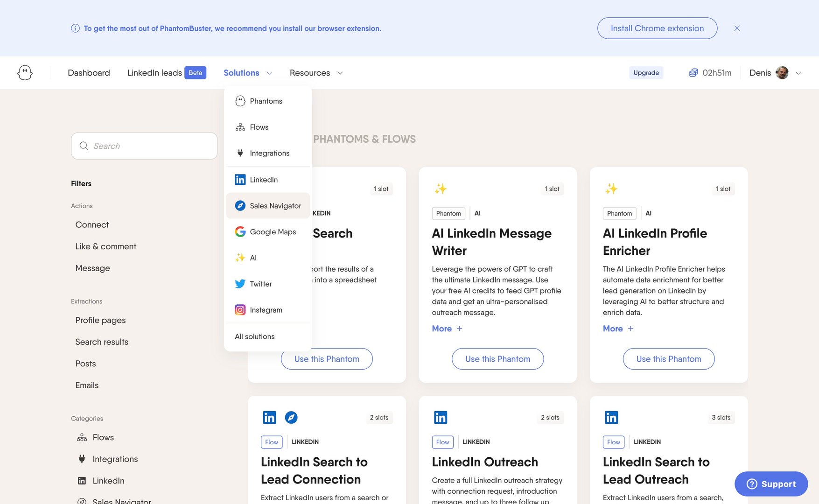Screen dimensions: 819x504
Task: Click plus icon next to More on Profile Enricher
Action: pos(630,329)
